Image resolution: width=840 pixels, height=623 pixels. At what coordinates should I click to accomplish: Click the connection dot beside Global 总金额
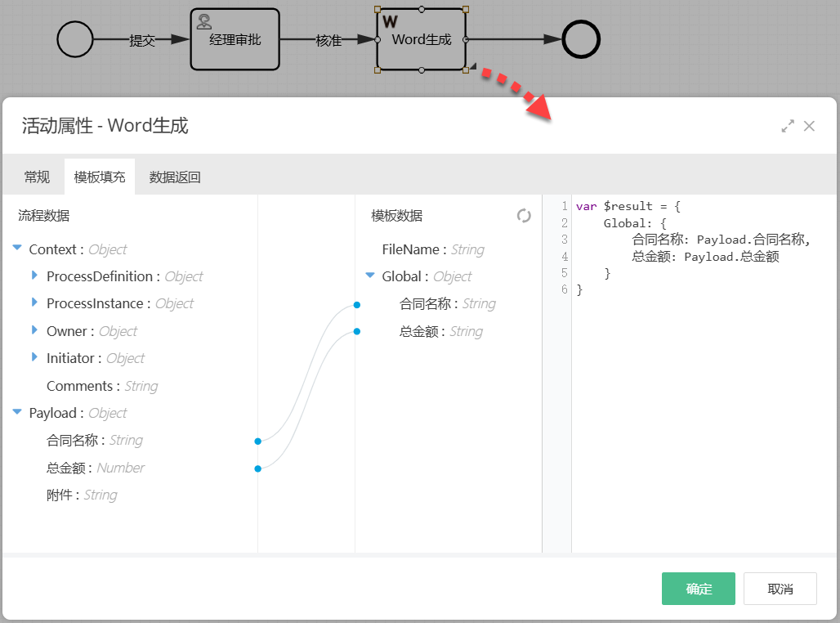pos(357,332)
